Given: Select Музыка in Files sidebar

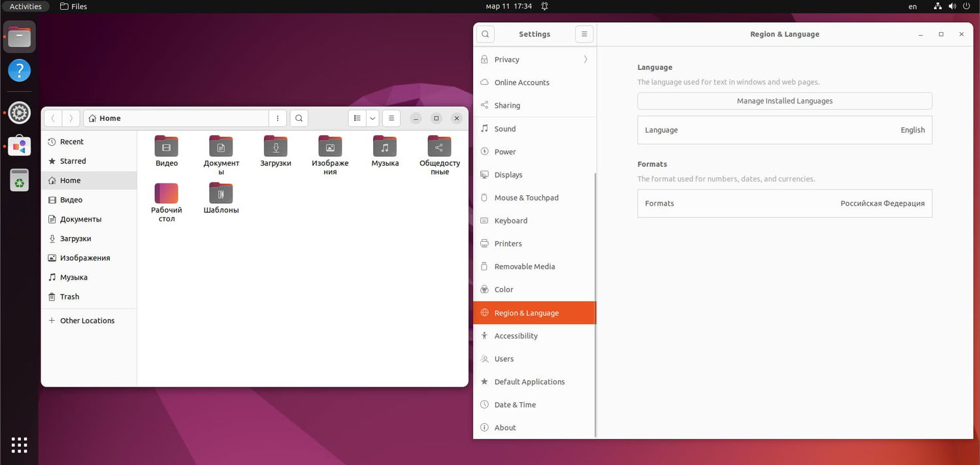Looking at the screenshot, I should coord(89,277).
